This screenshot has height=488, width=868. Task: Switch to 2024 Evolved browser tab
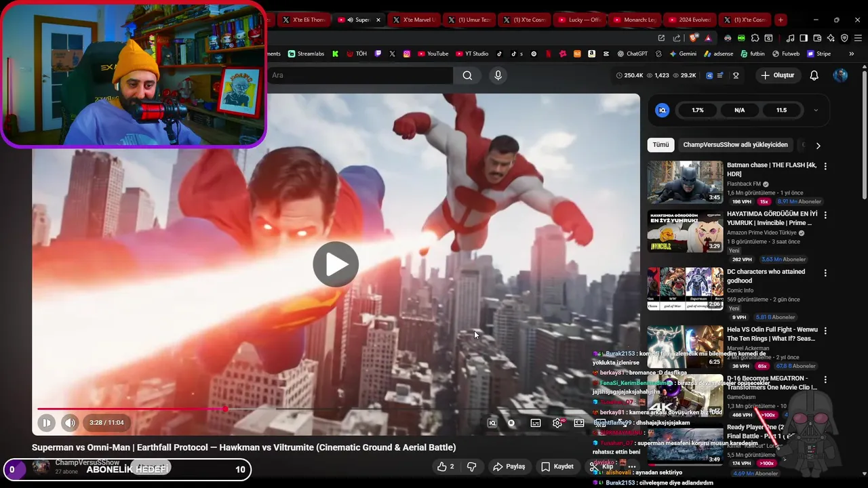click(x=690, y=20)
